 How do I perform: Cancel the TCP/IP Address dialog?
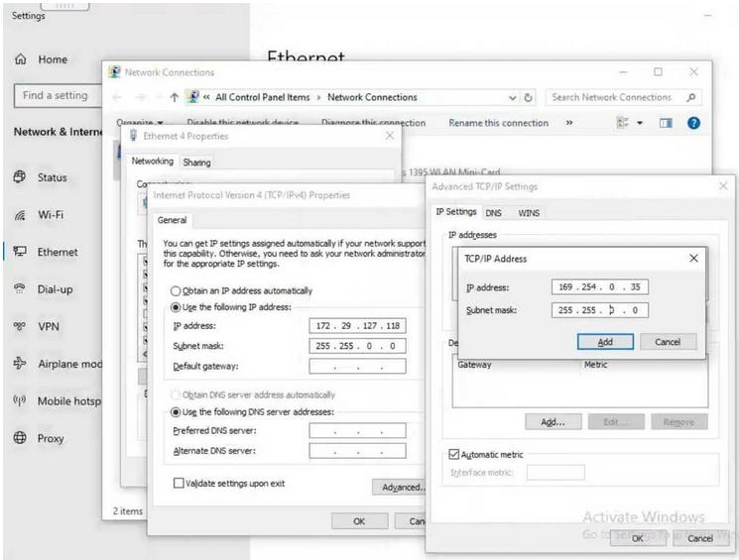coord(668,341)
